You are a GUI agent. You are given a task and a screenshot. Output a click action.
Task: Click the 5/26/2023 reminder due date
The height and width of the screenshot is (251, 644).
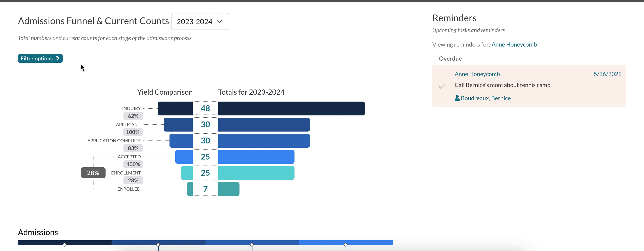[x=607, y=74]
